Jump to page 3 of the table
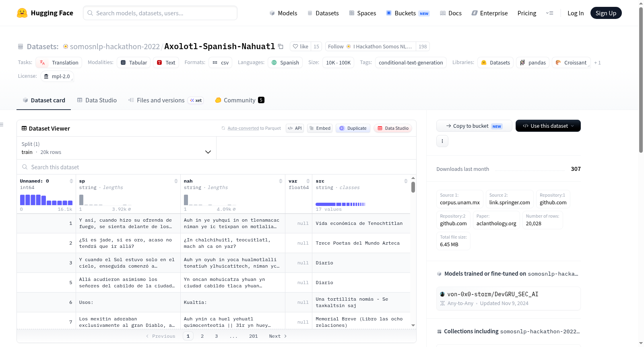Viewport: 644px width, 347px height. coord(217,336)
